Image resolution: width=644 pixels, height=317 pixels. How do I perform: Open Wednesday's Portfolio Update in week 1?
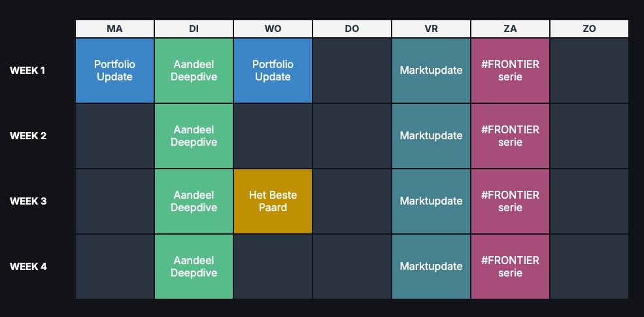(x=273, y=71)
